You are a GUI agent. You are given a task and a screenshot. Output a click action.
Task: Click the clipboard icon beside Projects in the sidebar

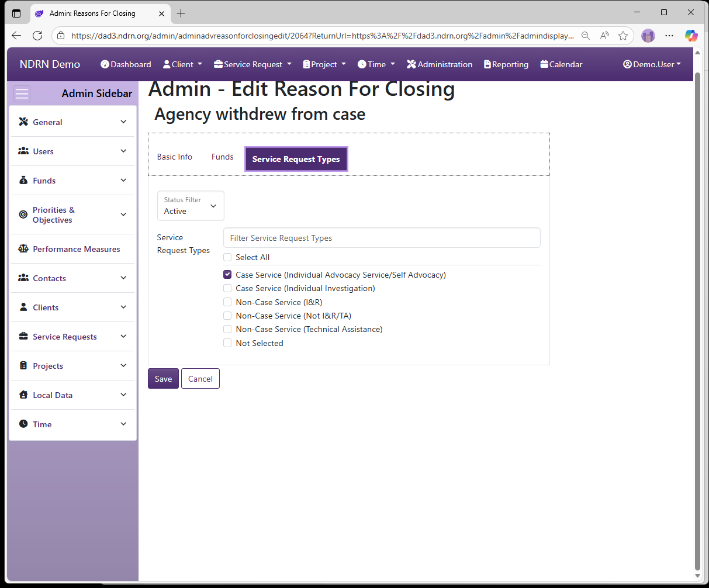[x=23, y=365]
